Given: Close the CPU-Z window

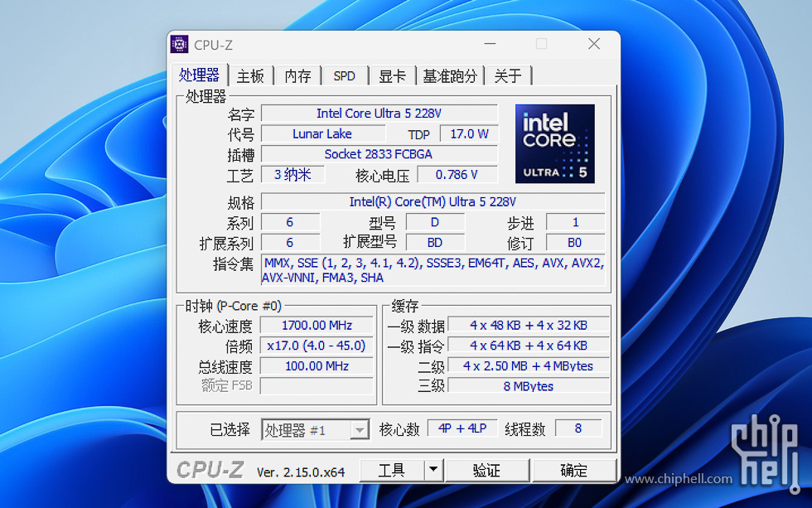Looking at the screenshot, I should click(x=594, y=44).
